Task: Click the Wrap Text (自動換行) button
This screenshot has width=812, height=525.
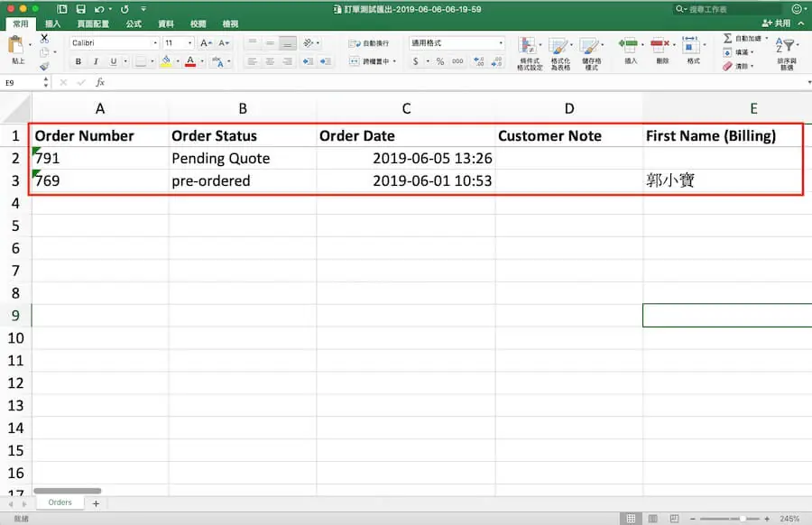Action: click(x=369, y=43)
